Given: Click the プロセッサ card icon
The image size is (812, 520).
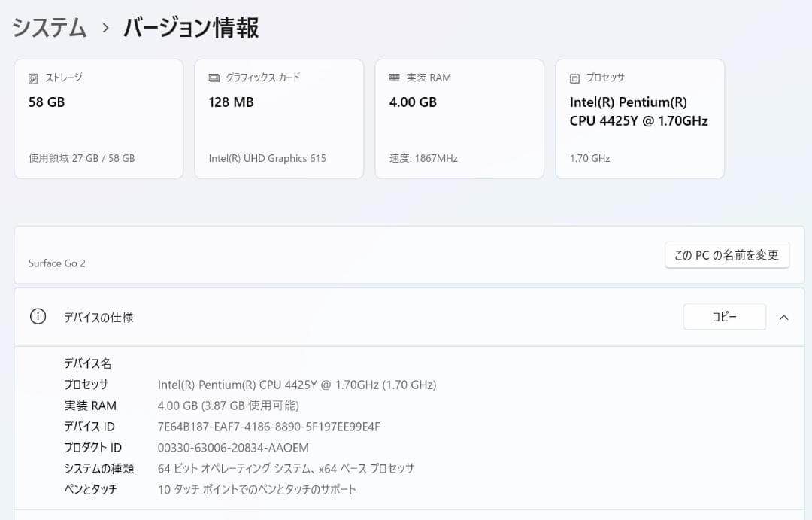Looking at the screenshot, I should [x=573, y=77].
